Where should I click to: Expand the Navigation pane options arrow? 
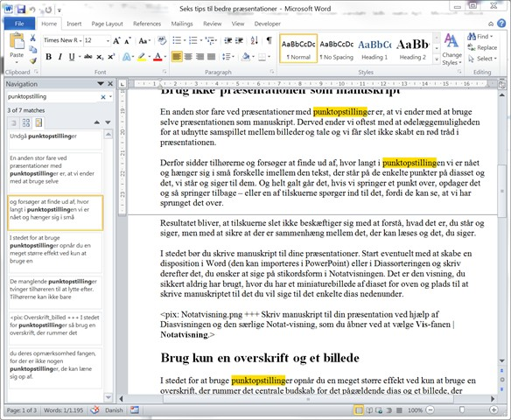[x=101, y=84]
